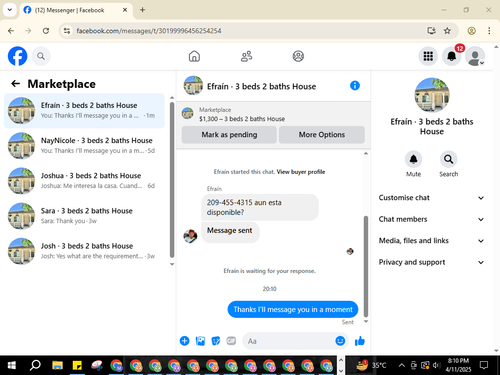Expand Privacy and support section
500x375 pixels.
431,262
